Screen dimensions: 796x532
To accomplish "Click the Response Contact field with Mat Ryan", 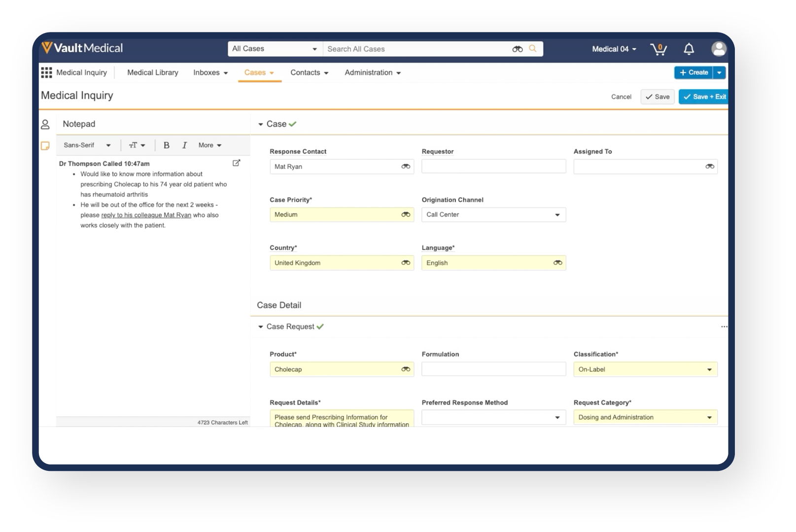I will pos(342,166).
